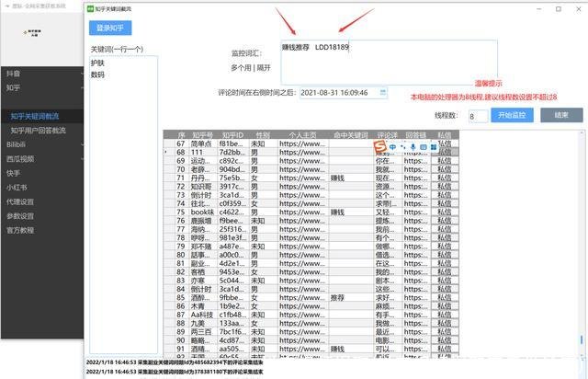Open the calendar picker beside comment time field
The image size is (588, 379).
pyautogui.click(x=382, y=92)
